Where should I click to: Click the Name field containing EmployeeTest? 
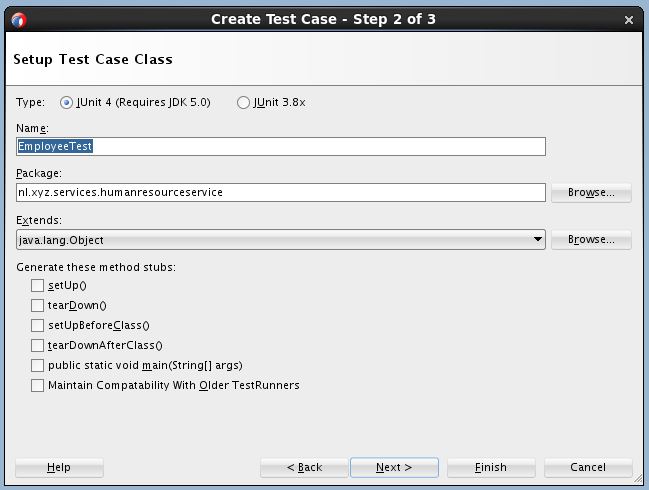[281, 146]
